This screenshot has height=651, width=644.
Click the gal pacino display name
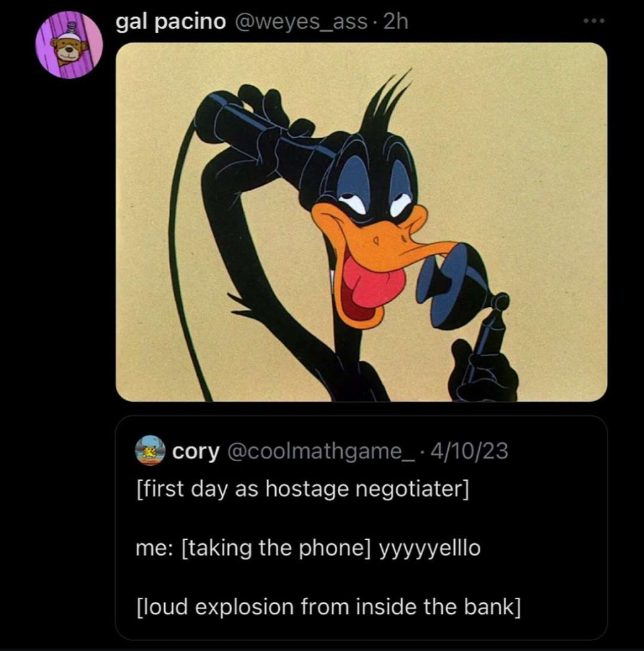pos(170,22)
